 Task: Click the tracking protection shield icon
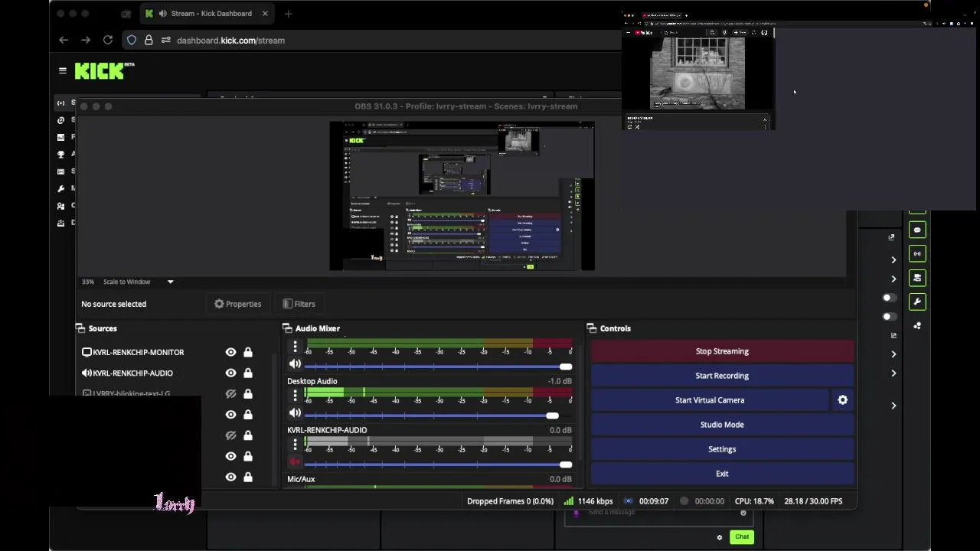point(132,41)
